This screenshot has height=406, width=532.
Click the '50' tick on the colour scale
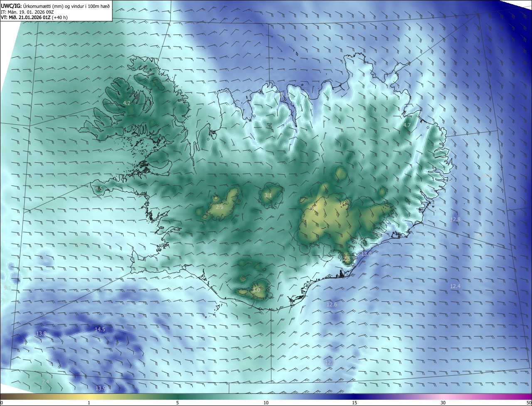529,403
